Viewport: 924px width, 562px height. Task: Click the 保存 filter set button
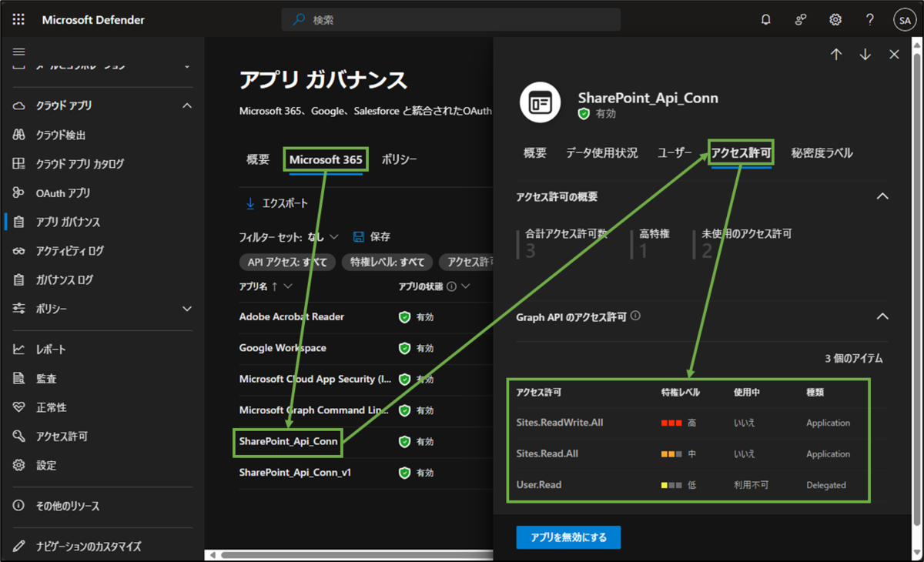[x=371, y=237]
